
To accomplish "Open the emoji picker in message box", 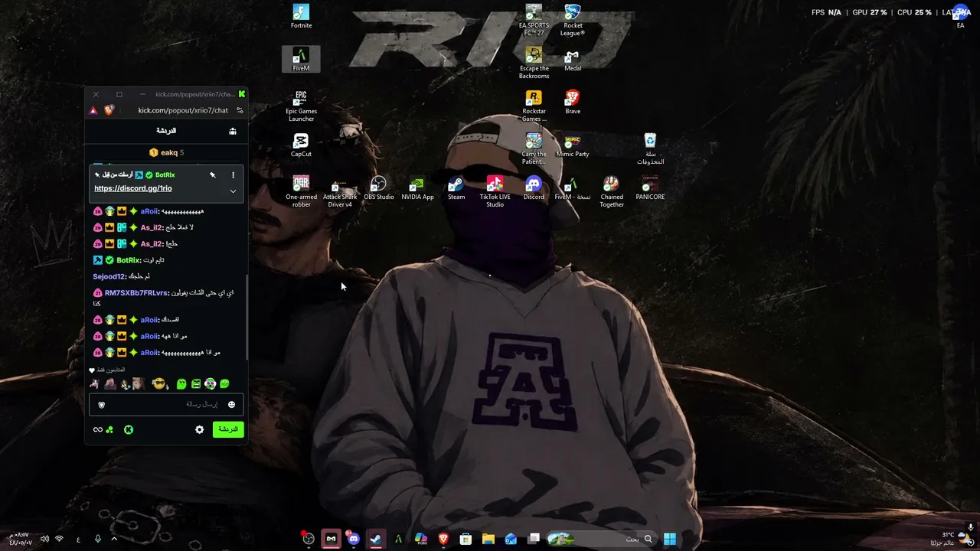I will [x=231, y=405].
